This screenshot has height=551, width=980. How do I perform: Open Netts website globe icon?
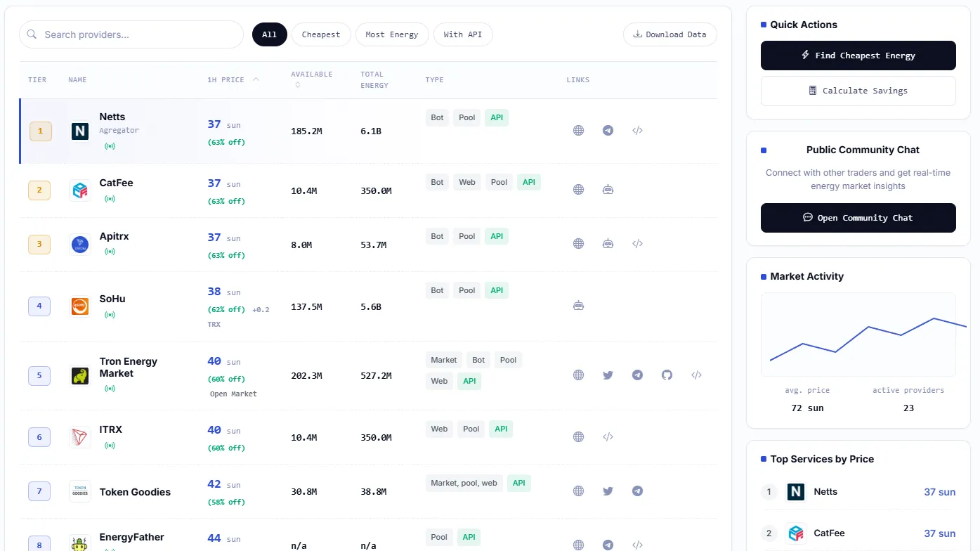click(x=578, y=131)
